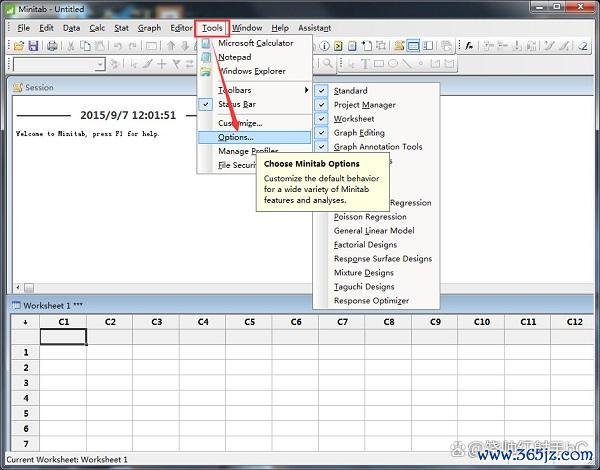Viewport: 600px width, 470px height.
Task: Select the T text annotation tool
Action: [365, 64]
